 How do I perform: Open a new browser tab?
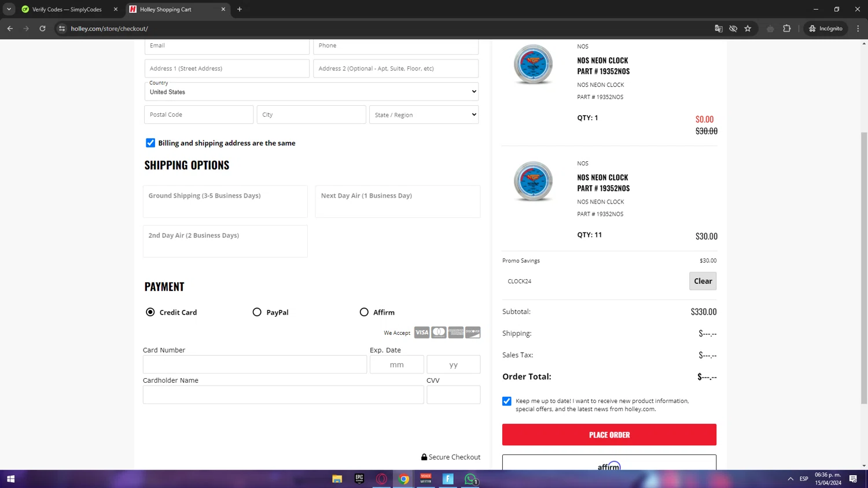pos(240,9)
